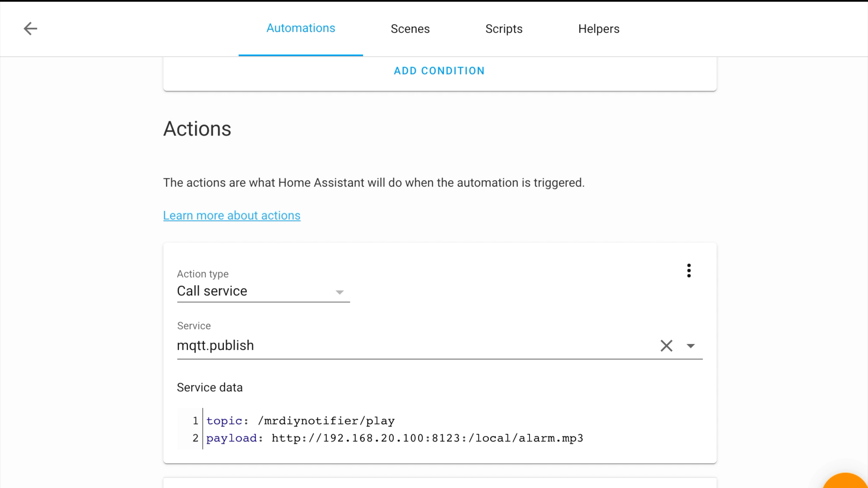The width and height of the screenshot is (868, 488).
Task: Click line number 1 in editor gutter
Action: [x=195, y=421]
